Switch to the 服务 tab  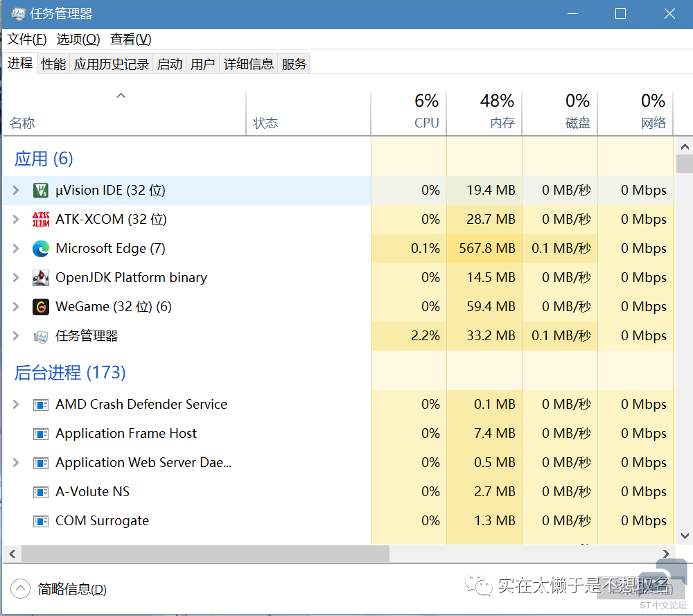coord(294,64)
